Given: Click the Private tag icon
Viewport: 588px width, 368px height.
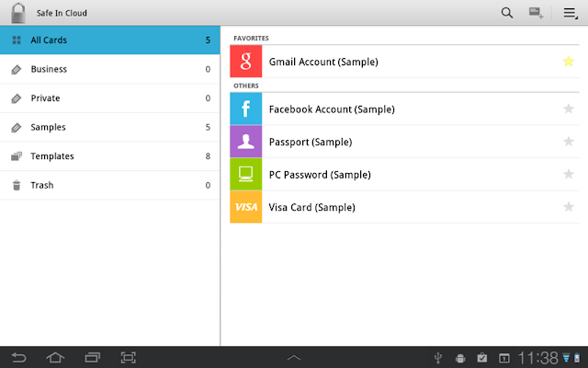Looking at the screenshot, I should [x=17, y=98].
